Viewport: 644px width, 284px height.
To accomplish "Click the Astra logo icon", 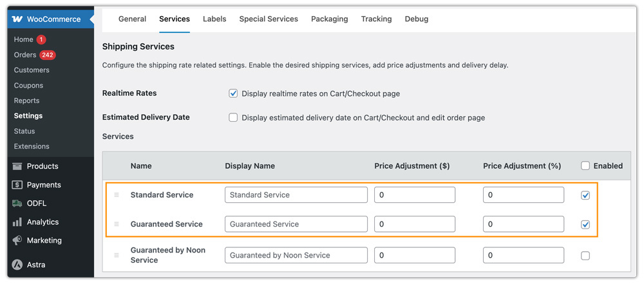I will pyautogui.click(x=17, y=265).
